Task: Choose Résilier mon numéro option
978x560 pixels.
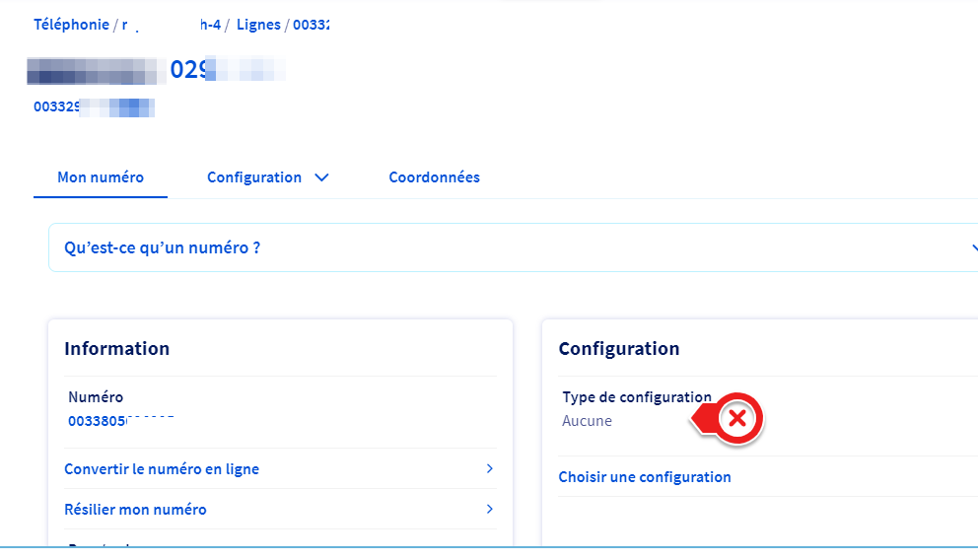Action: pyautogui.click(x=135, y=510)
